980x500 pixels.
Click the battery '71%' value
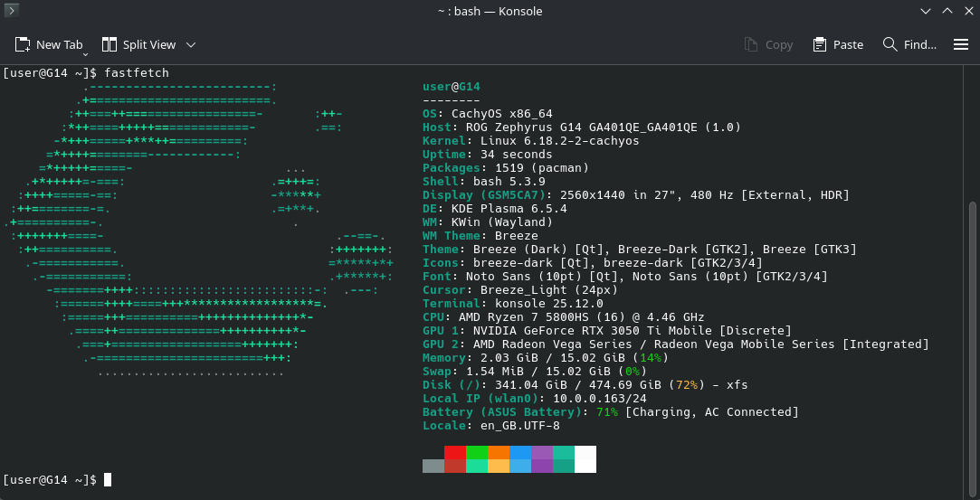pos(607,412)
